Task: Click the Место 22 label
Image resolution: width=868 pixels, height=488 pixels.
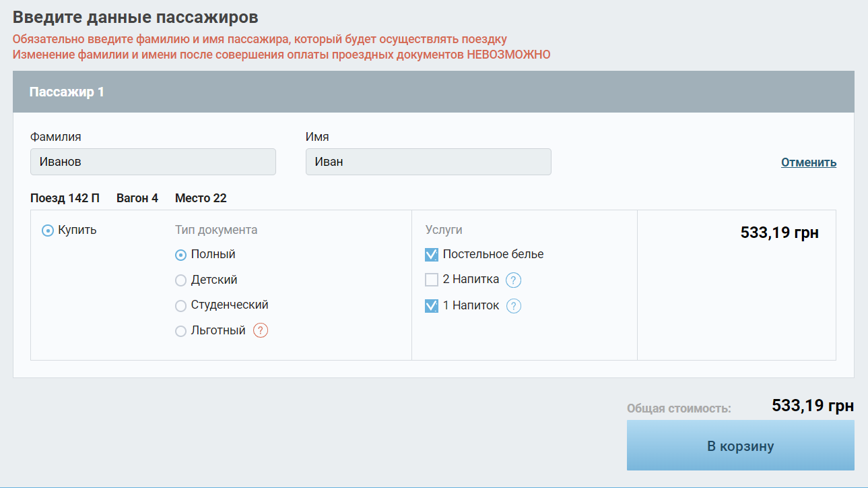Action: [x=200, y=197]
